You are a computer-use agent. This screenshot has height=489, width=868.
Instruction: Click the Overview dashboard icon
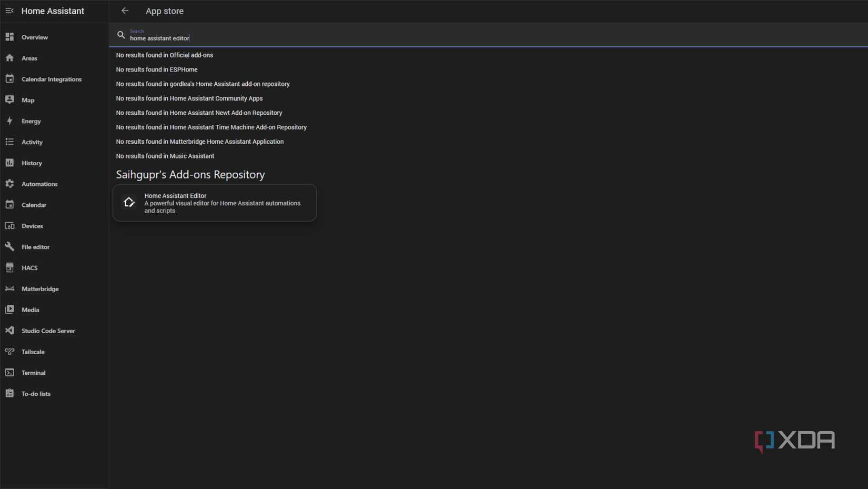click(x=9, y=37)
